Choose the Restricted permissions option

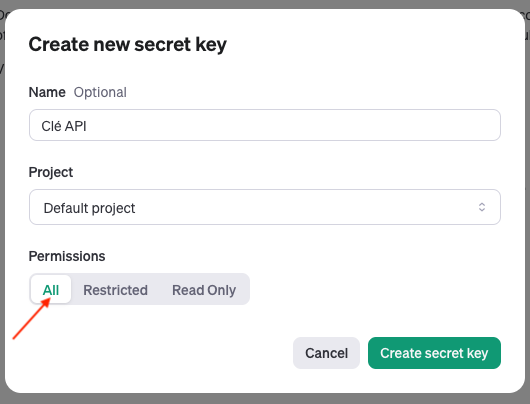point(115,290)
